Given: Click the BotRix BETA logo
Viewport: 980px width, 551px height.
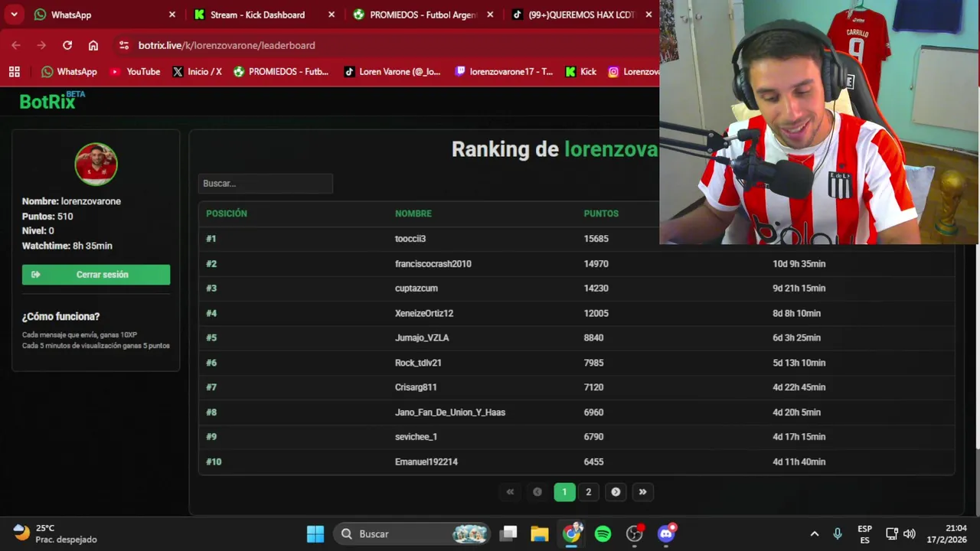Looking at the screenshot, I should click(x=52, y=100).
